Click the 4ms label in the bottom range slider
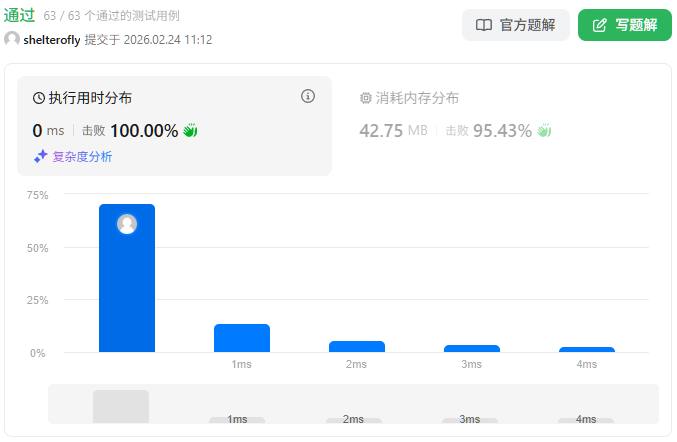This screenshot has height=442, width=677. click(586, 419)
